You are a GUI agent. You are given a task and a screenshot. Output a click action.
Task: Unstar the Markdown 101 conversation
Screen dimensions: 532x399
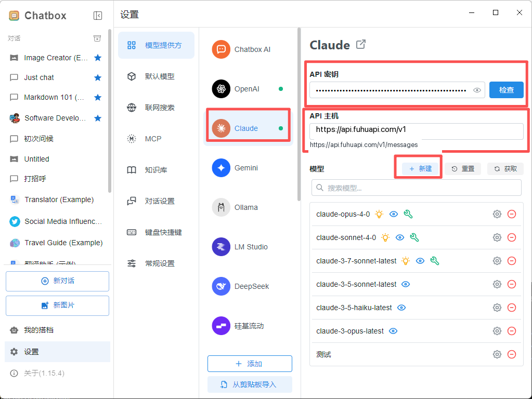pyautogui.click(x=98, y=98)
